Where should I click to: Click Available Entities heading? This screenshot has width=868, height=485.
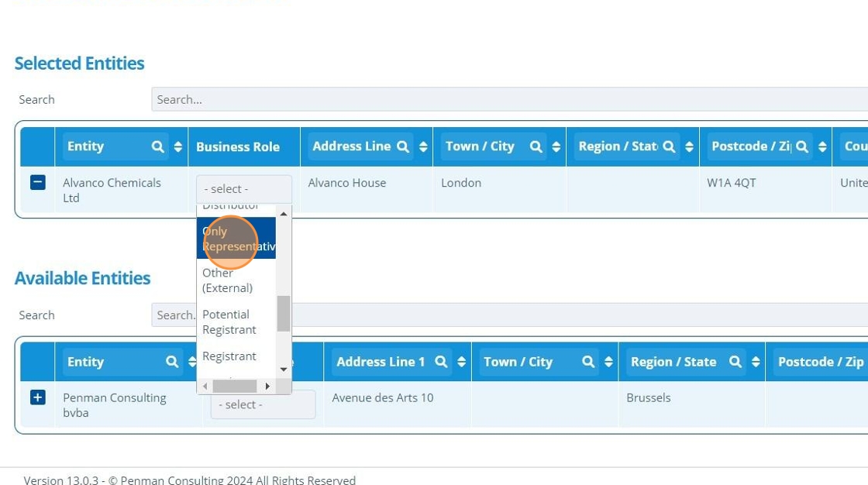(x=82, y=278)
